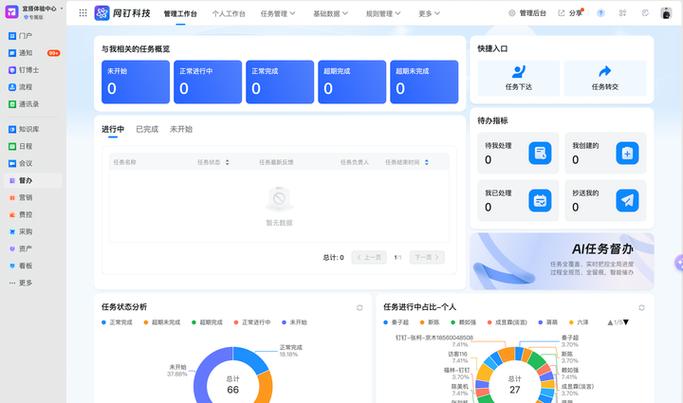The width and height of the screenshot is (683, 403).
Task: Open 通讯录 contacts in the sidebar
Action: coord(24,104)
